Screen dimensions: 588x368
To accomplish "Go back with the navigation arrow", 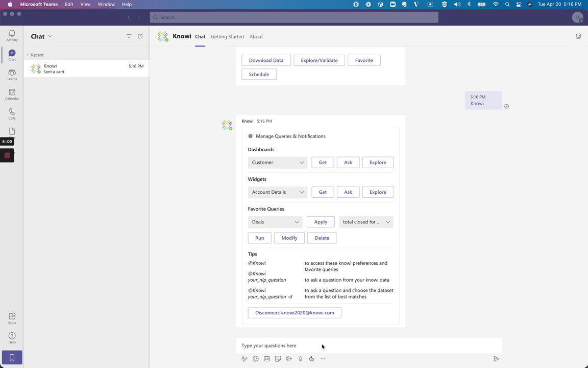I will point(129,17).
